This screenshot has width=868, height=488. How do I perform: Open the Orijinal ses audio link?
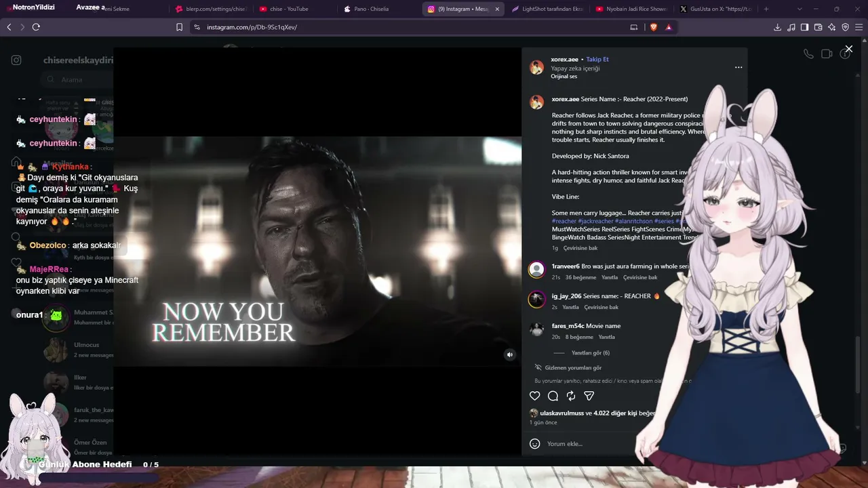pyautogui.click(x=564, y=77)
